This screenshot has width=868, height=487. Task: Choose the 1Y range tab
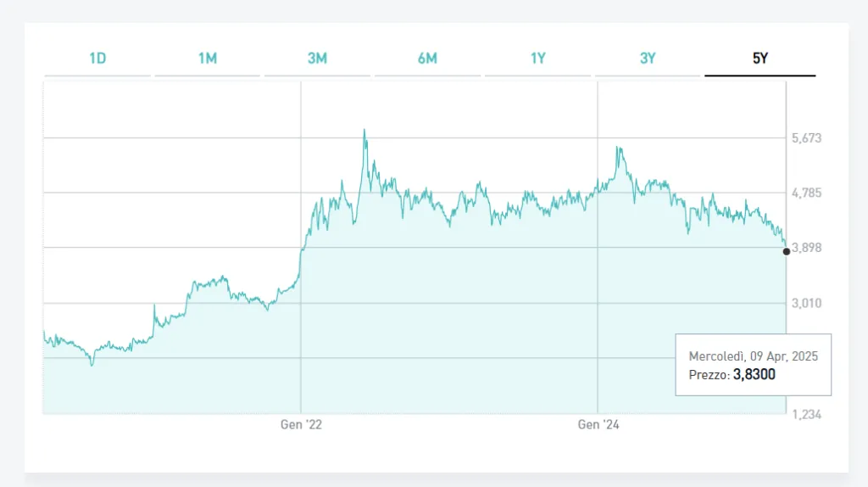[x=537, y=59]
